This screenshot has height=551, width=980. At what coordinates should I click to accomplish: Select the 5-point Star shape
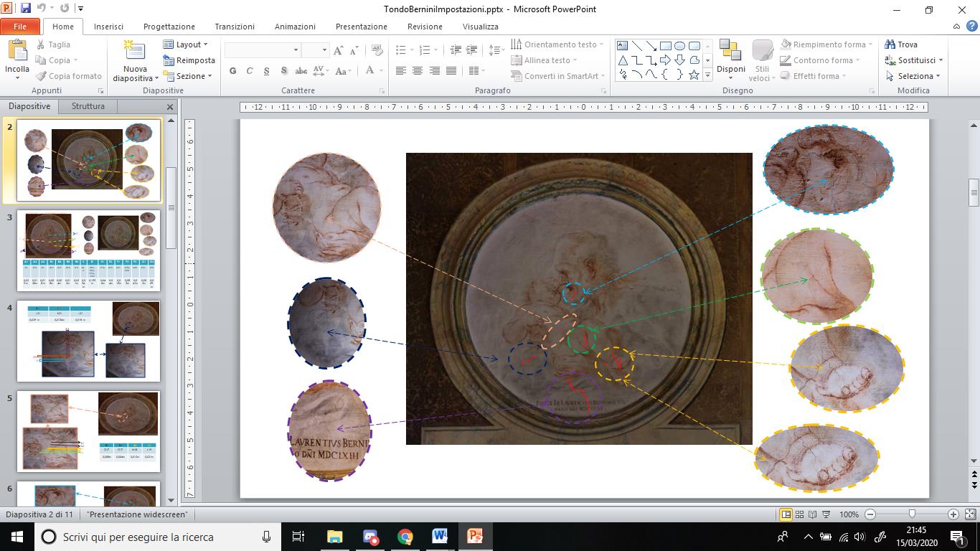(694, 75)
